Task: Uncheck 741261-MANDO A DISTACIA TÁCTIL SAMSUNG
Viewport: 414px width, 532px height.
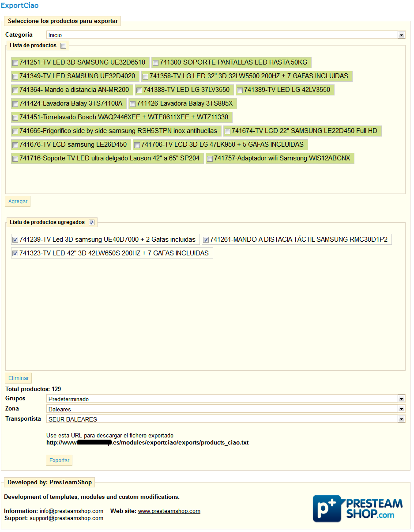Action: coord(206,240)
